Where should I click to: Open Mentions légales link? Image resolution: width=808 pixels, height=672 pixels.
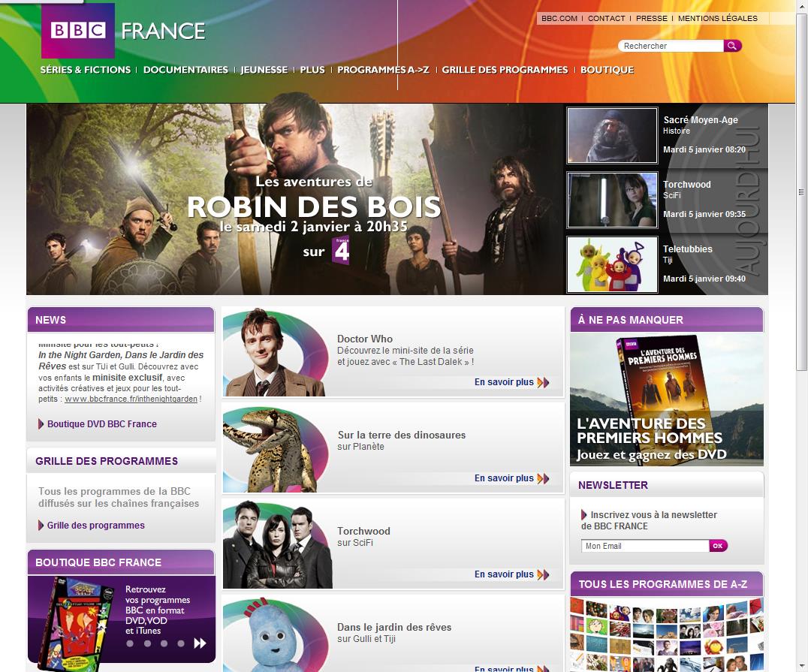tap(718, 18)
